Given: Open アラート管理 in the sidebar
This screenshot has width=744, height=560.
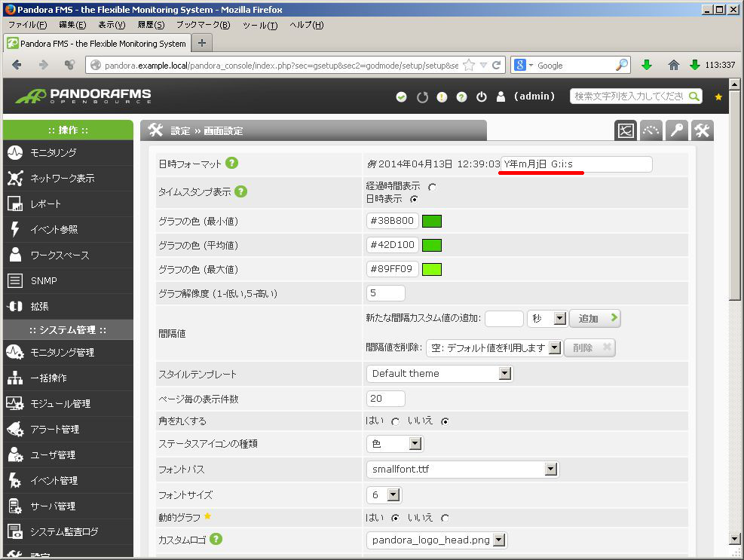Looking at the screenshot, I should [68, 430].
